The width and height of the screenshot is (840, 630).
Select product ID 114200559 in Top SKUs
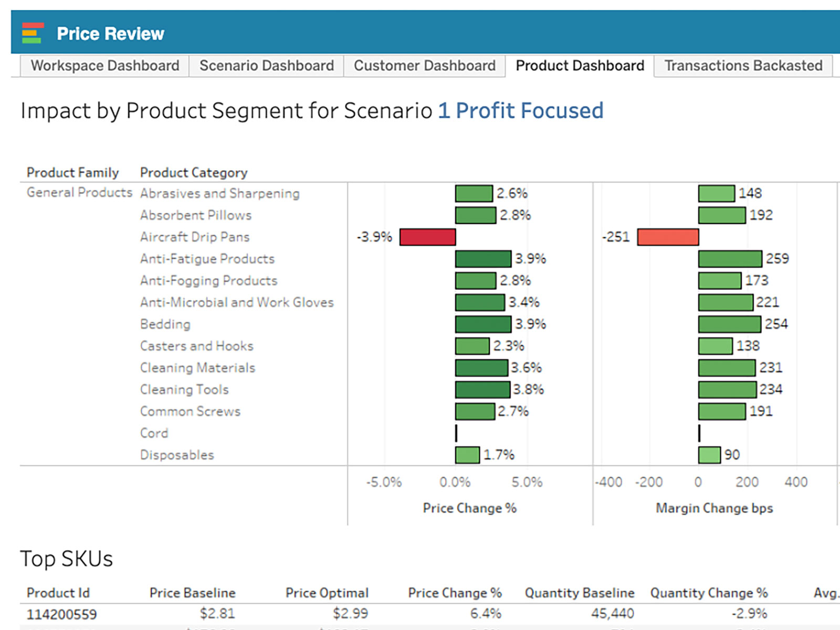tap(61, 614)
